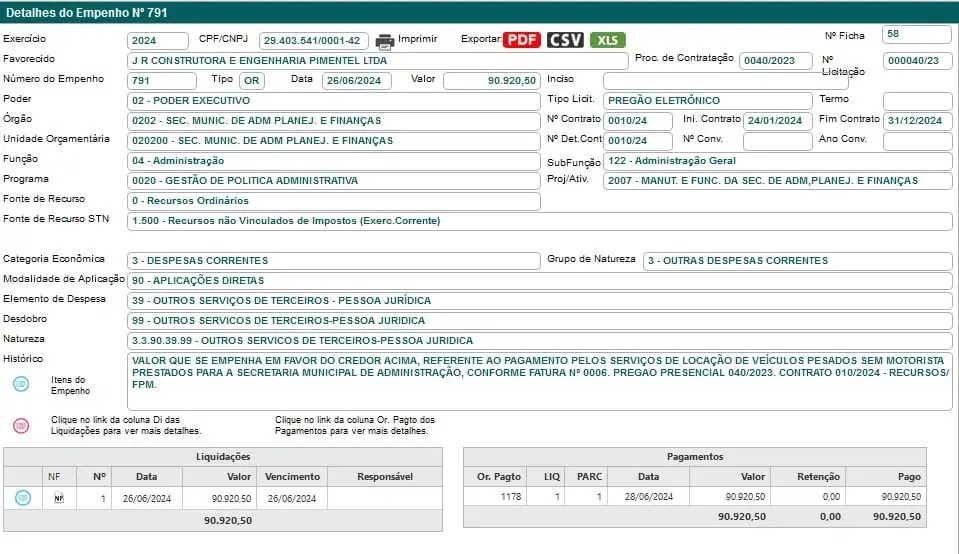Click the Imprimir text link
This screenshot has width=959, height=554.
coord(417,39)
